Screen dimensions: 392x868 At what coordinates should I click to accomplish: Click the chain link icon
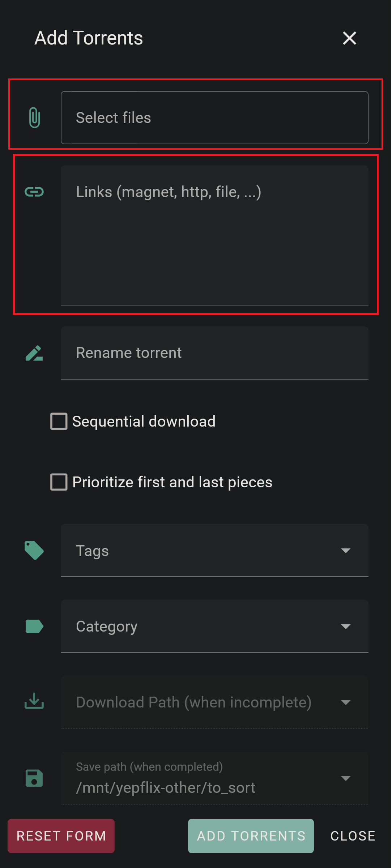pos(34,192)
